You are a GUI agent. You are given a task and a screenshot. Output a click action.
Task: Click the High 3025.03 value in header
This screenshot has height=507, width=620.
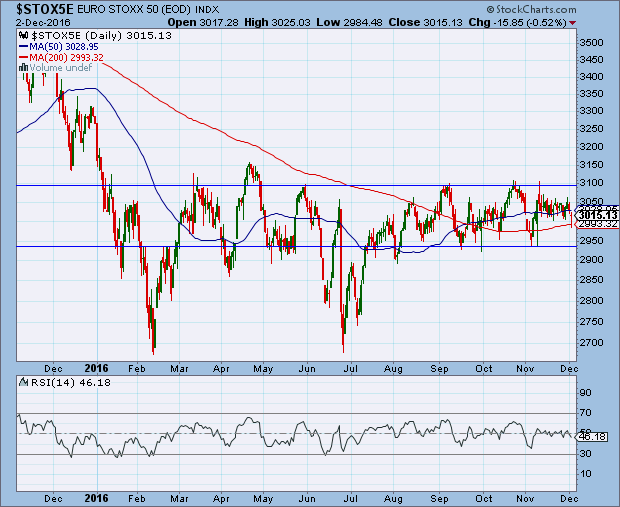tap(314, 20)
